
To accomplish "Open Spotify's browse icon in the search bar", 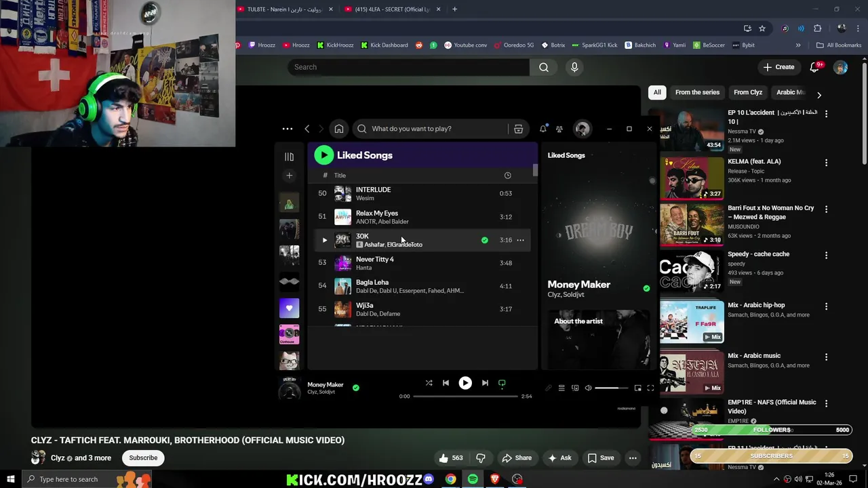I will pyautogui.click(x=518, y=129).
